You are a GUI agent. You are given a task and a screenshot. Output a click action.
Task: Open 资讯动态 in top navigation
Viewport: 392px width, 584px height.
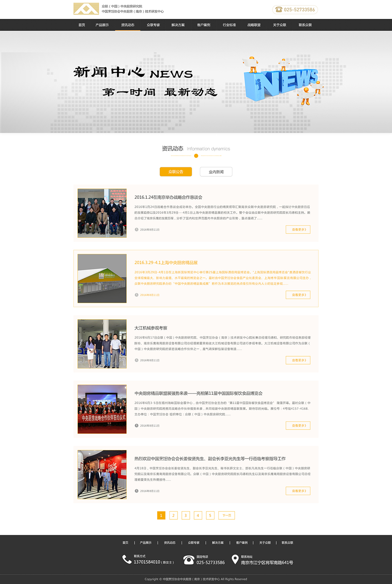tap(127, 25)
